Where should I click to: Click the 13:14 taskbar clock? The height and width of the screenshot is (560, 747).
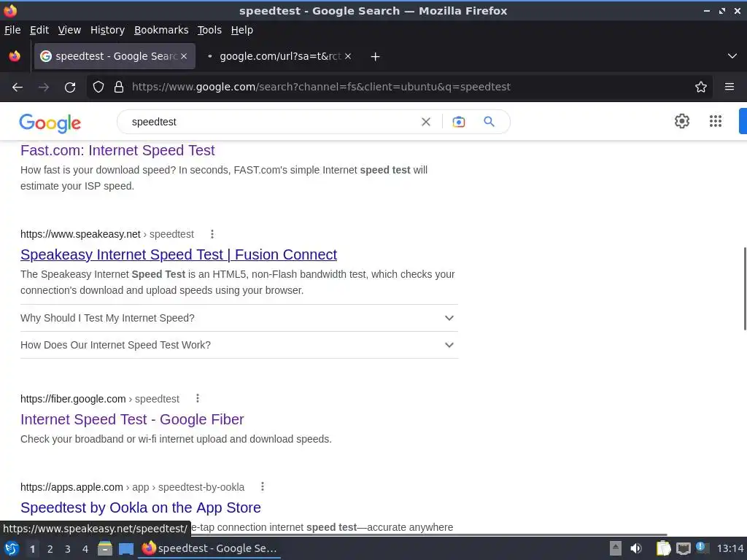click(729, 548)
